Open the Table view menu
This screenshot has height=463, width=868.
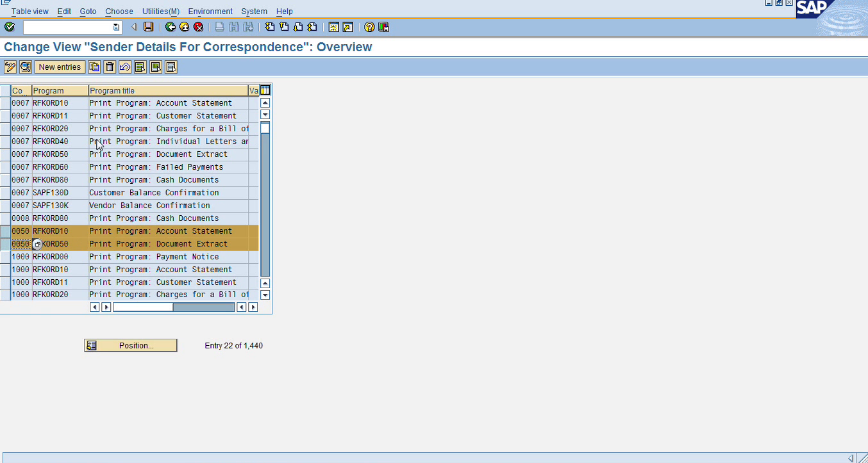click(x=29, y=12)
